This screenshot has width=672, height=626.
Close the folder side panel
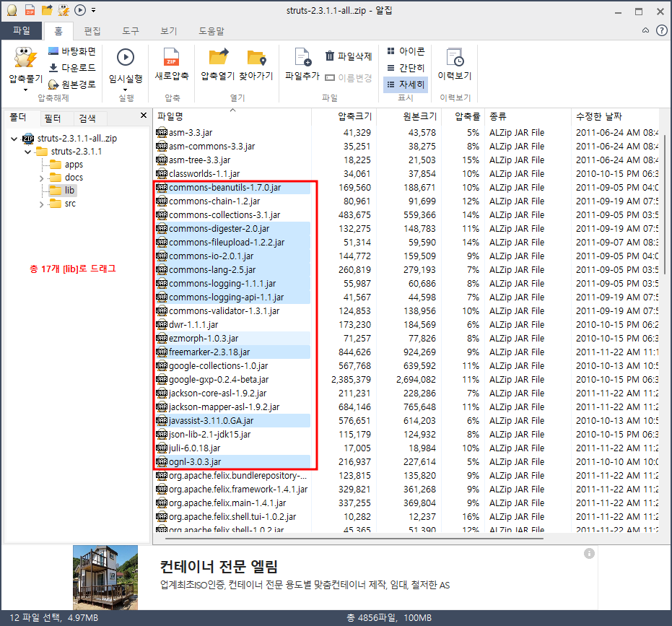tap(144, 116)
